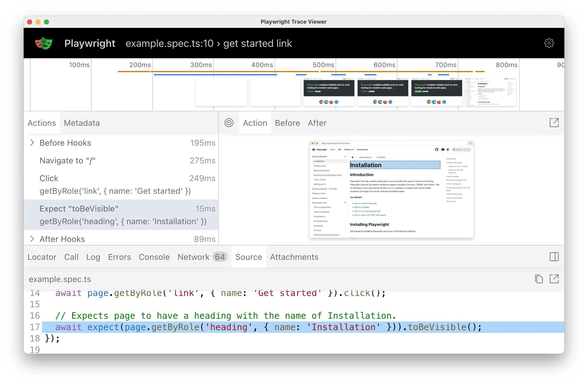Click the pick-locator target icon
The width and height of the screenshot is (588, 385).
(229, 123)
